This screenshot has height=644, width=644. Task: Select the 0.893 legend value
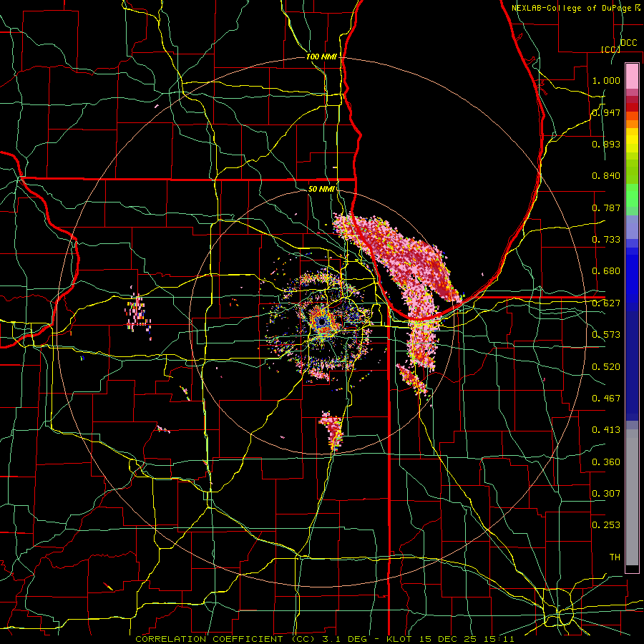point(606,144)
